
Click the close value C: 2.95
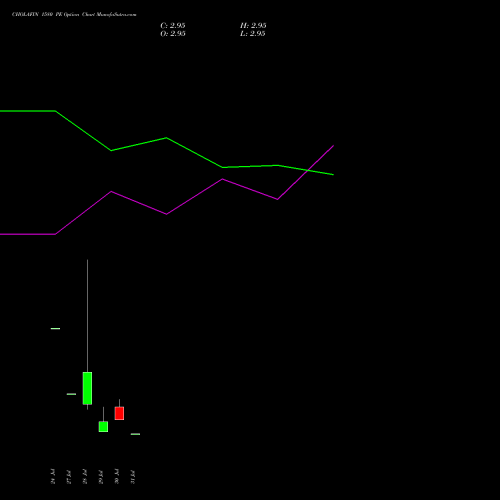point(173,25)
